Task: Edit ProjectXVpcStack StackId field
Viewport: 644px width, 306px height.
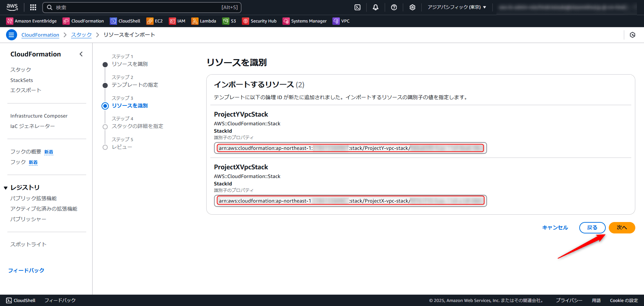Action: click(350, 201)
